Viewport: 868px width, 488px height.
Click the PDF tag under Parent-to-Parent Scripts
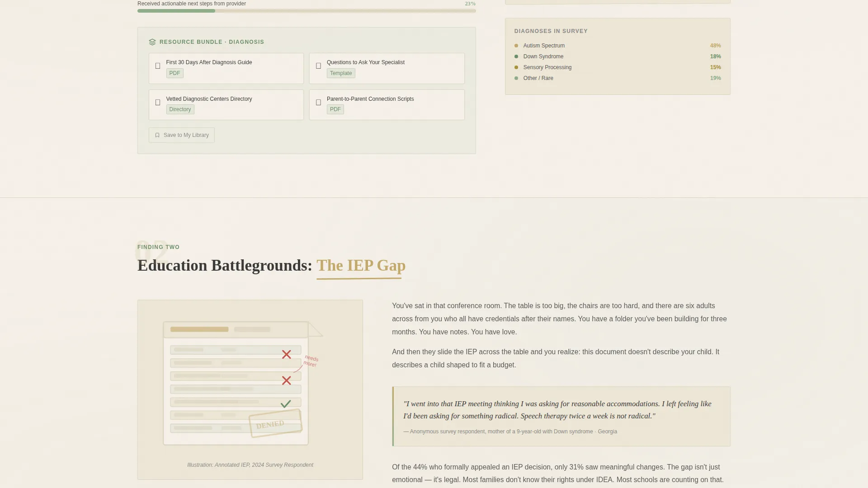click(x=335, y=109)
